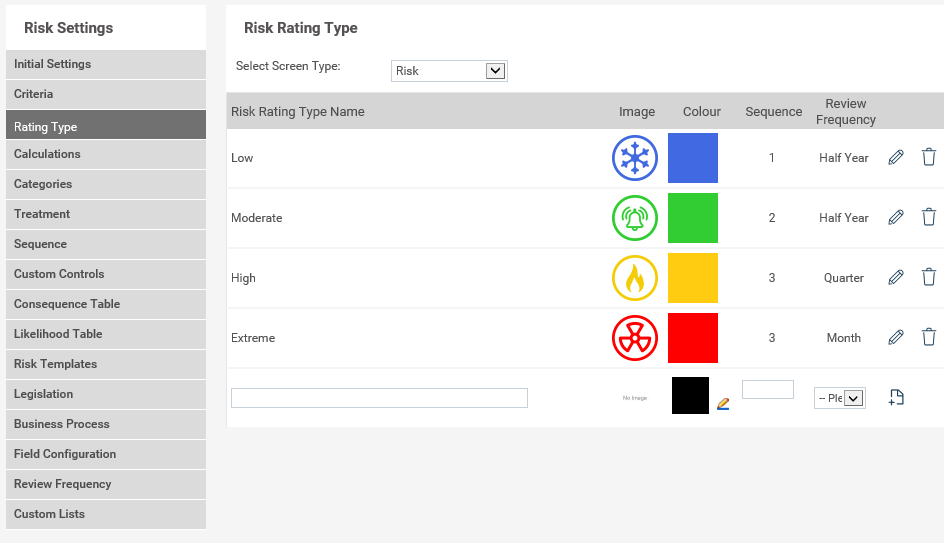Open the colour picker pencil icon
Image resolution: width=944 pixels, height=543 pixels.
723,404
